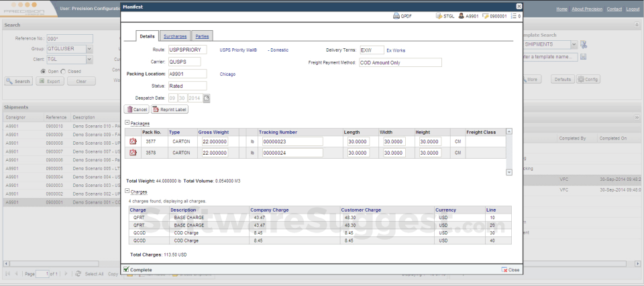644x286 pixels.
Task: Open PDF icon for pack 3578
Action: pyautogui.click(x=133, y=153)
